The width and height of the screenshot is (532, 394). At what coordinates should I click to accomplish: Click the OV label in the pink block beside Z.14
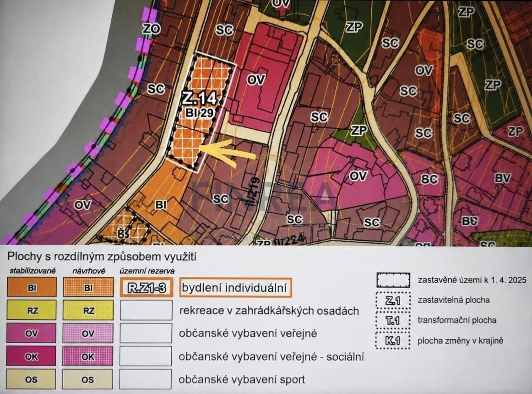(255, 80)
